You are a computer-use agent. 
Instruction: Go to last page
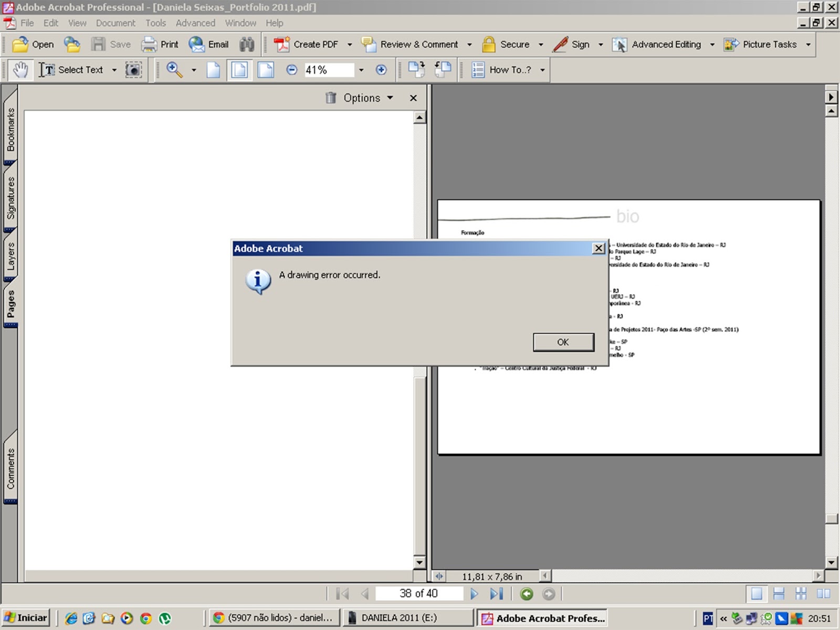pyautogui.click(x=497, y=594)
